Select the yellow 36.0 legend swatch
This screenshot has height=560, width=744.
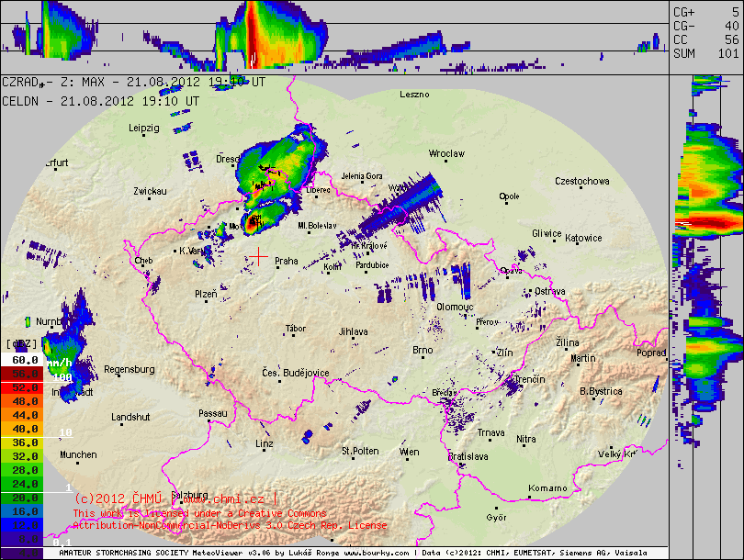21,442
